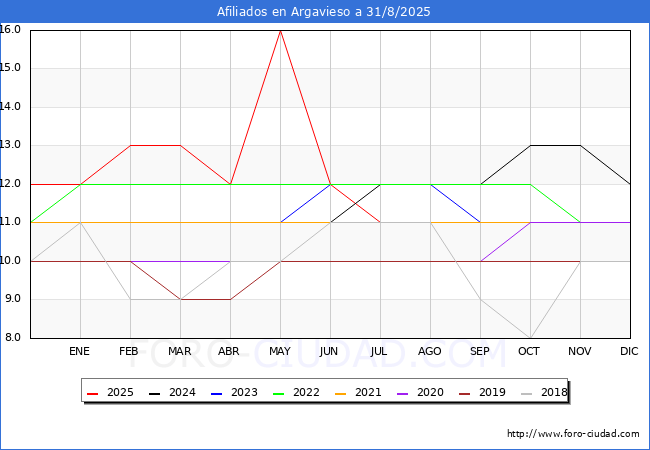Click the gray 2018 legend swatch

coord(526,393)
